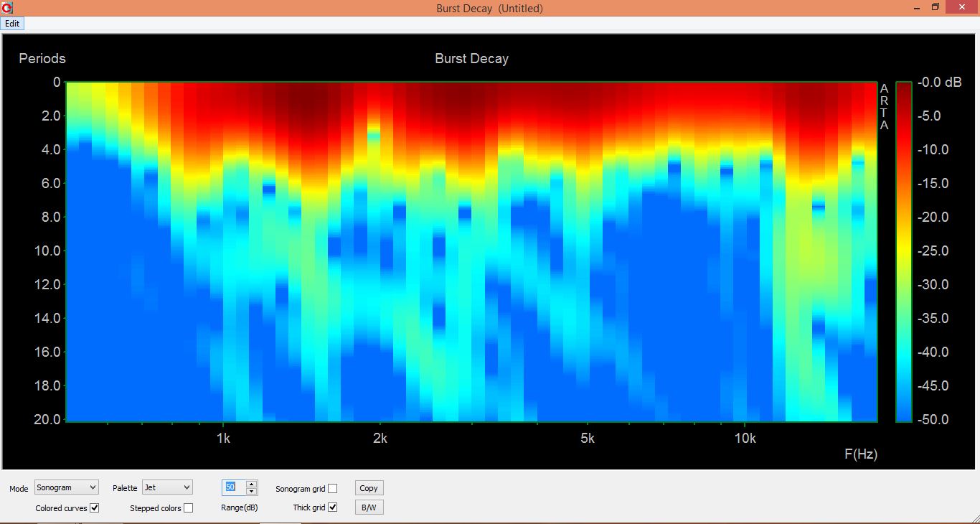Image resolution: width=980 pixels, height=524 pixels.
Task: Click the 10k frequency axis label
Action: click(x=745, y=439)
